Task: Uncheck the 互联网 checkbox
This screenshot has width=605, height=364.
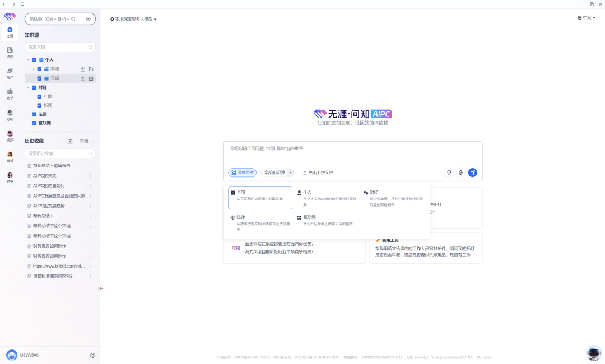Action: point(34,123)
